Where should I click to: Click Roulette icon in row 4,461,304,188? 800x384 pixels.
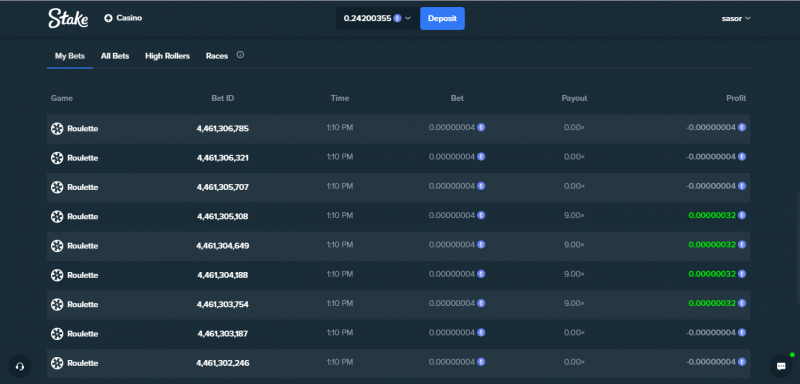57,275
